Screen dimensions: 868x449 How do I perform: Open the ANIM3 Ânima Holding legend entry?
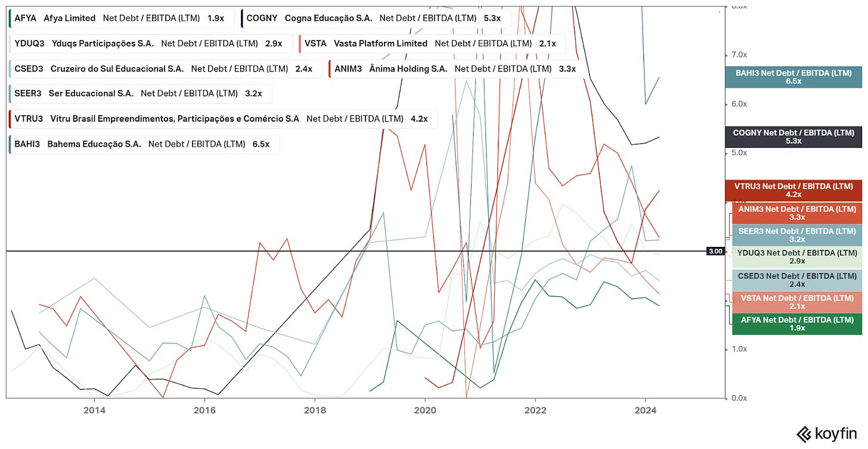[455, 69]
